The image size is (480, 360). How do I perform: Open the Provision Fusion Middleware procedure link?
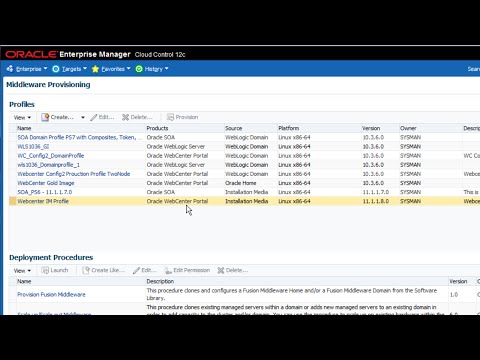point(51,294)
